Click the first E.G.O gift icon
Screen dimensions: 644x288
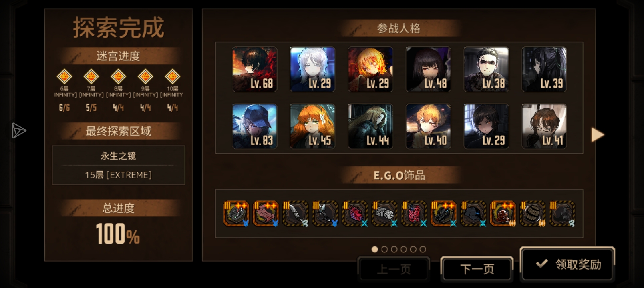point(236,214)
